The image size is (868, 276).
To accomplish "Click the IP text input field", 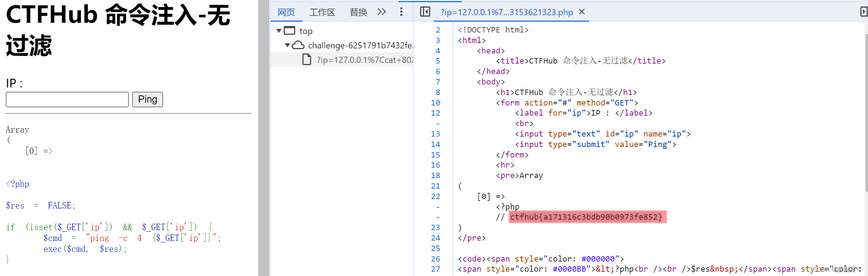I will tap(67, 99).
